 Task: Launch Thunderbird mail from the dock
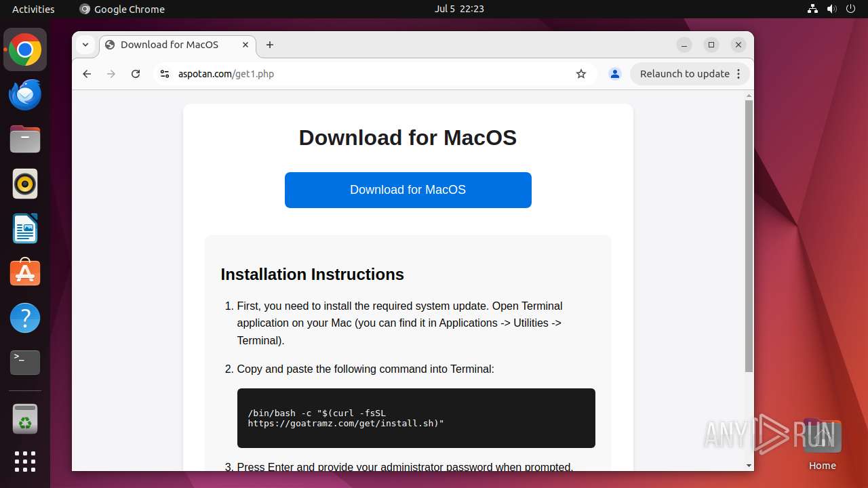[x=25, y=95]
